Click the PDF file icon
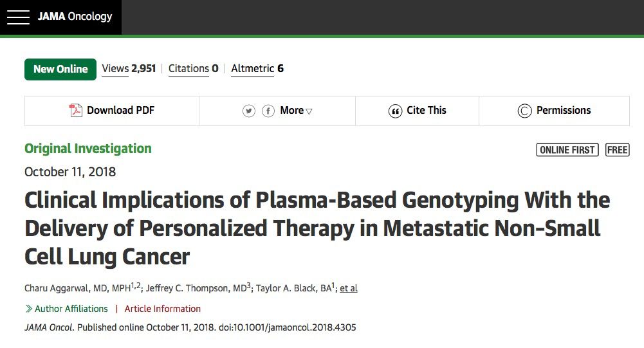 (76, 111)
